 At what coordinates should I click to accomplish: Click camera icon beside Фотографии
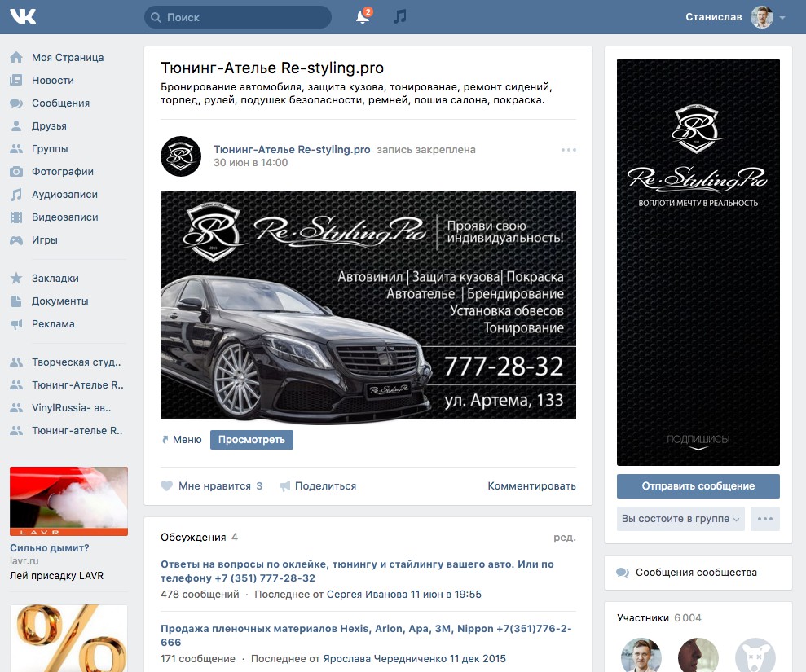tap(16, 172)
